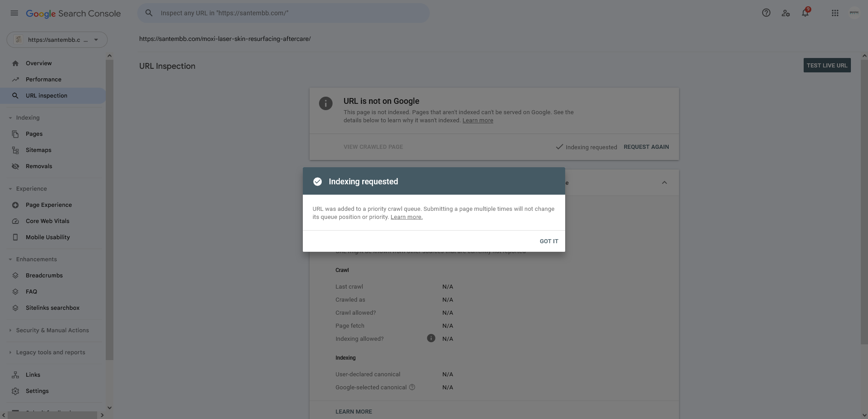Open the hamburger main menu
The height and width of the screenshot is (419, 868).
click(14, 13)
